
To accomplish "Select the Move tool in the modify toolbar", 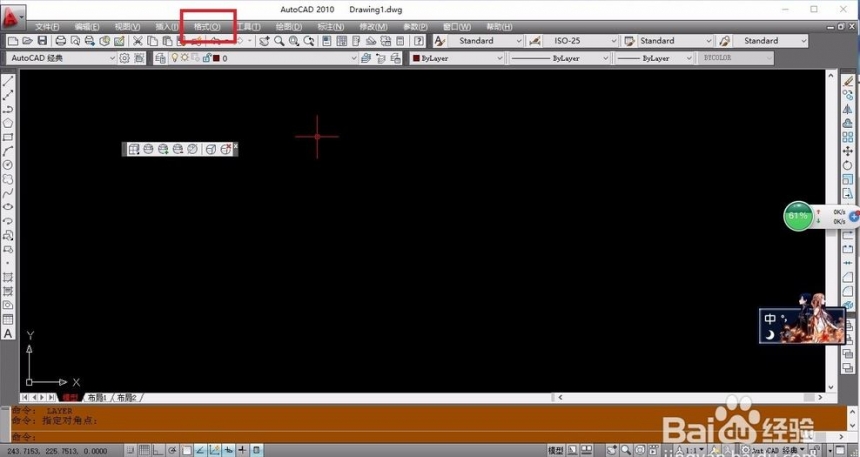I will point(848,151).
